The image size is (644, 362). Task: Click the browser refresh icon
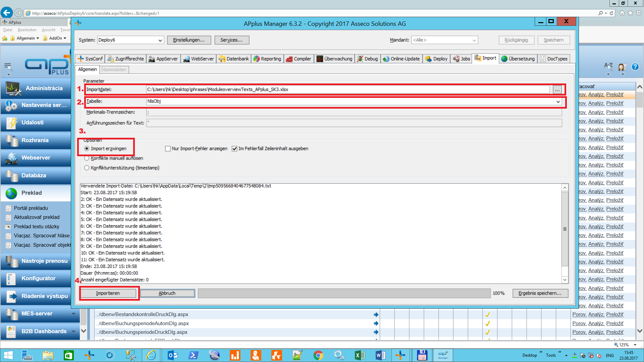[611, 13]
